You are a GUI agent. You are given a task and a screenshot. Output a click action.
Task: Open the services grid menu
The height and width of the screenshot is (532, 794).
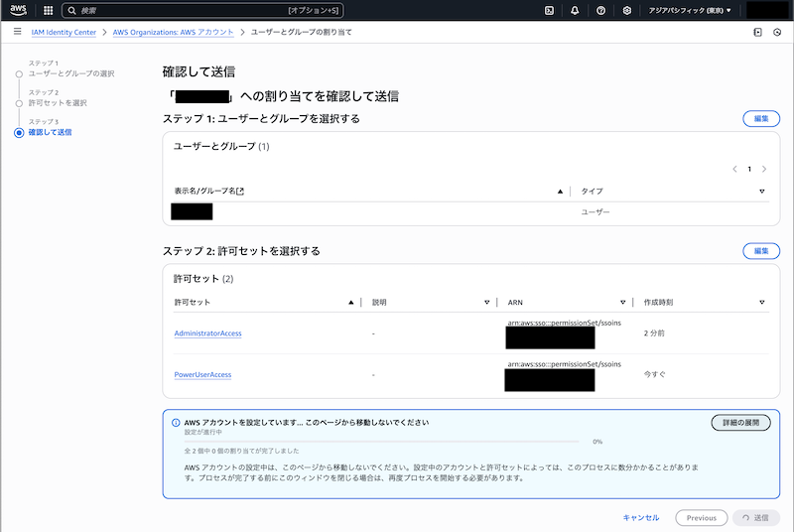tap(48, 10)
